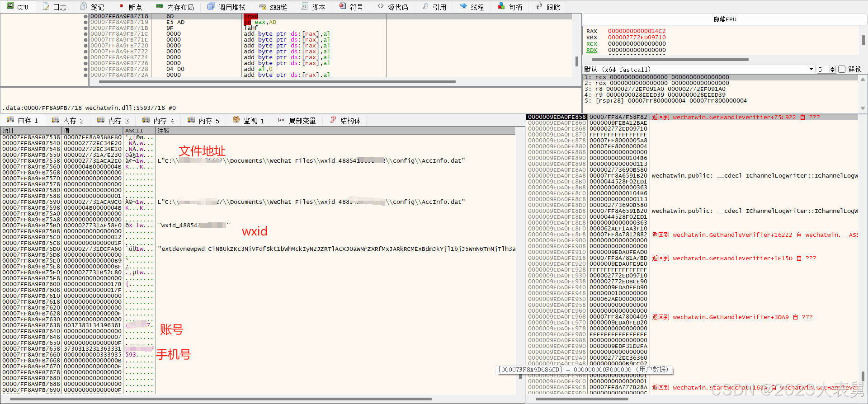868x404 pixels.
Task: Click the 注释 comment column header
Action: click(336, 131)
